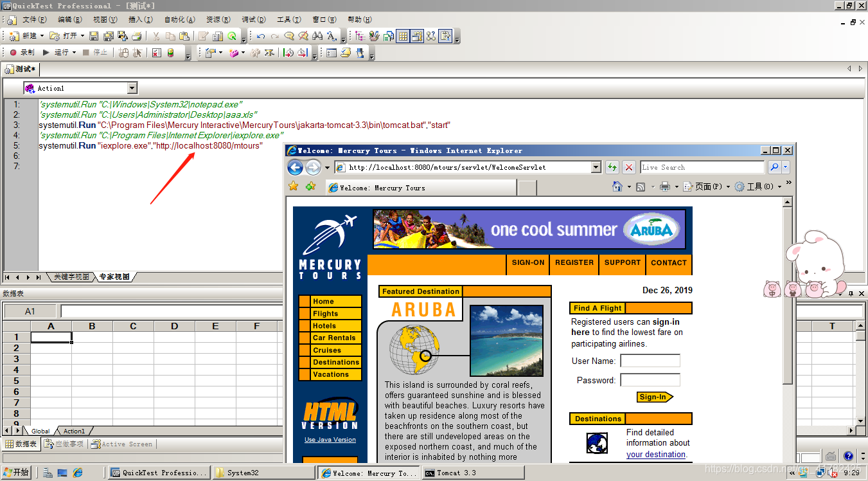Open the 打开 dropdown arrow
868x481 pixels.
point(83,37)
